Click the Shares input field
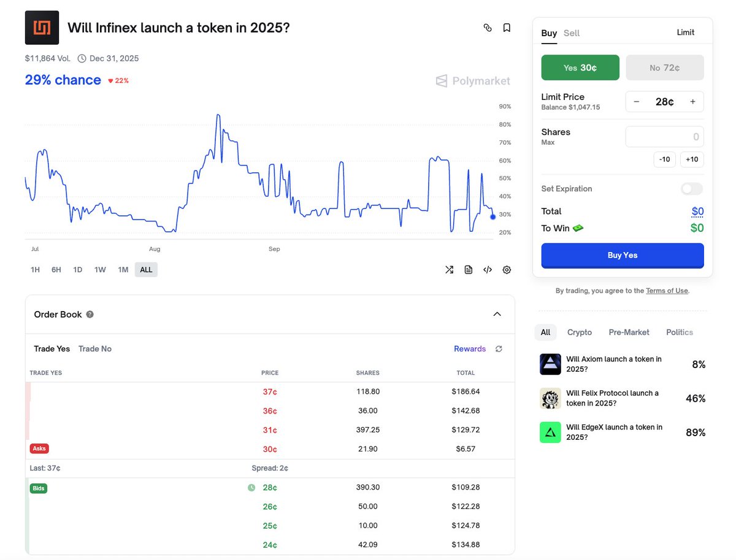 click(664, 137)
